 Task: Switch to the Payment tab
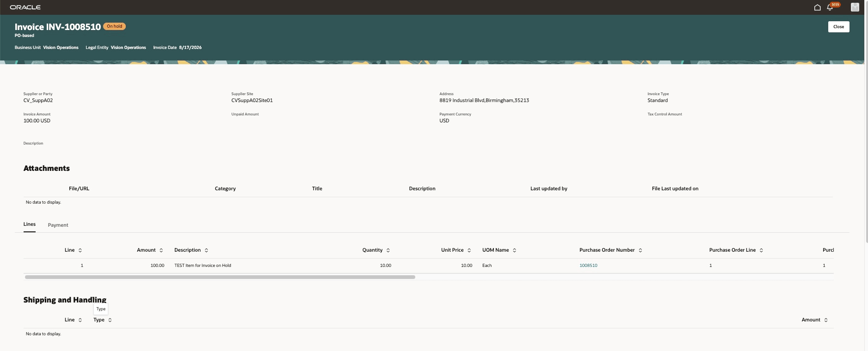click(x=58, y=225)
